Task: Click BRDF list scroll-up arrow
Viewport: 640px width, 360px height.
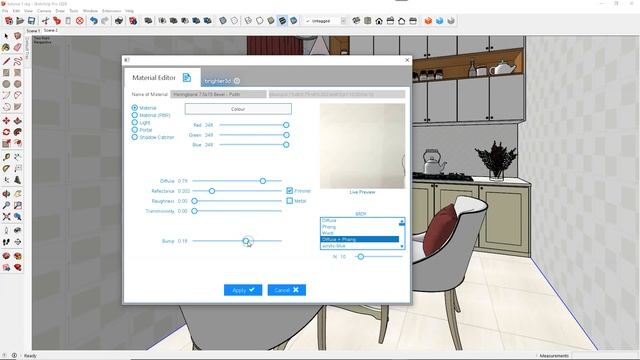Action: (x=402, y=221)
